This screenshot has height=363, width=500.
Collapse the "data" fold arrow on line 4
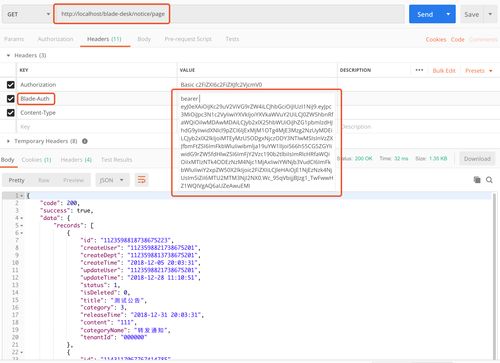[22, 218]
